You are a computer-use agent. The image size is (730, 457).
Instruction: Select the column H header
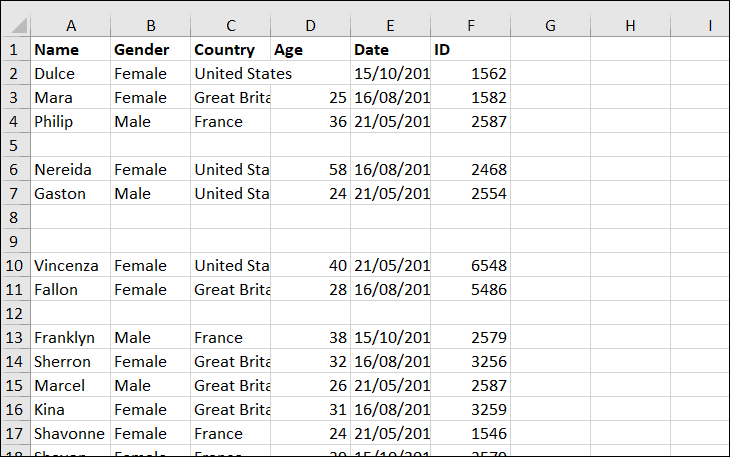click(x=630, y=26)
